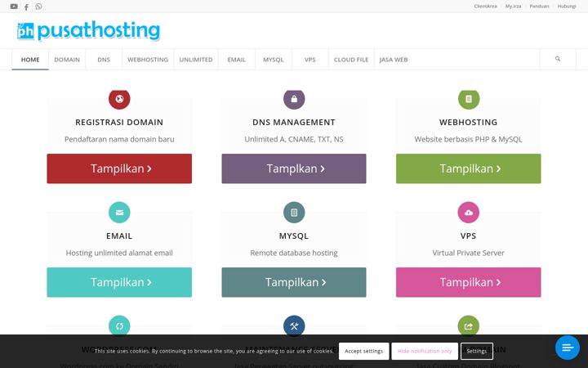Click the purple lock DNS Management icon

click(x=294, y=99)
